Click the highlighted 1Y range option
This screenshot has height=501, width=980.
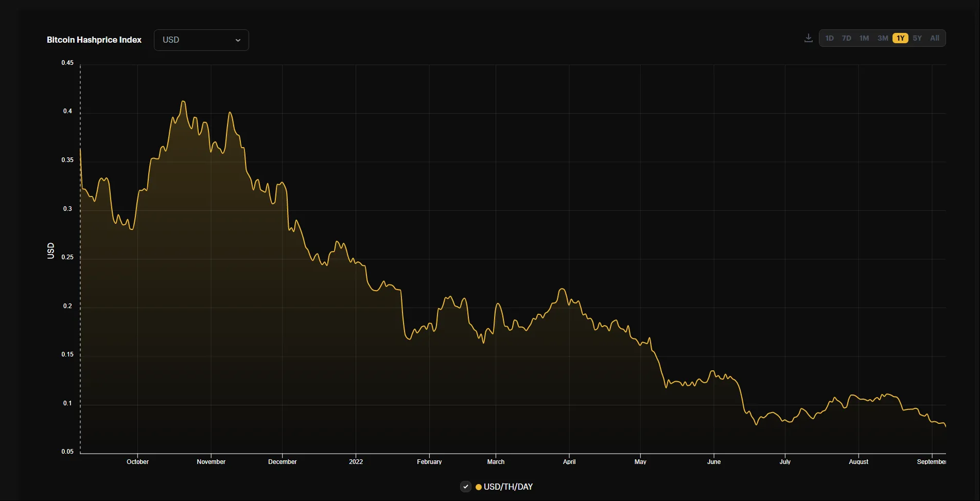[900, 38]
